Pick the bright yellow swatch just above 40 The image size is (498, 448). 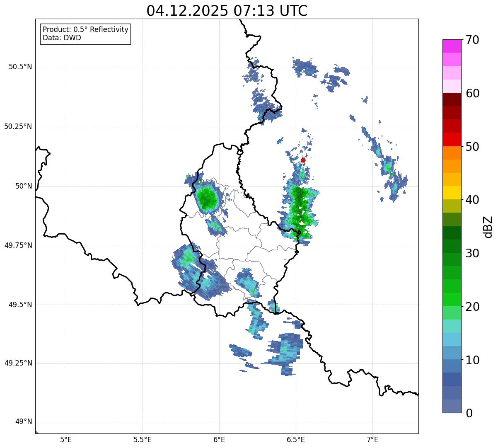(452, 193)
